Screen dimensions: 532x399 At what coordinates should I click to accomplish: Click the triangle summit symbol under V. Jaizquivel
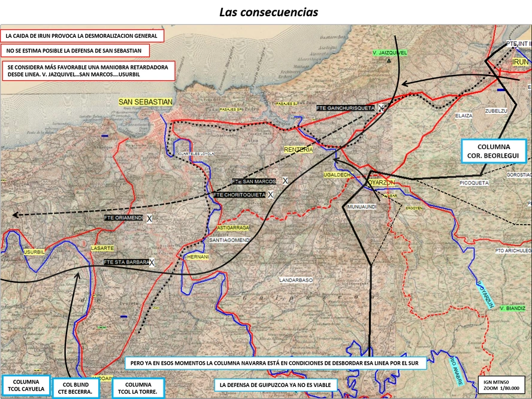[x=389, y=61]
